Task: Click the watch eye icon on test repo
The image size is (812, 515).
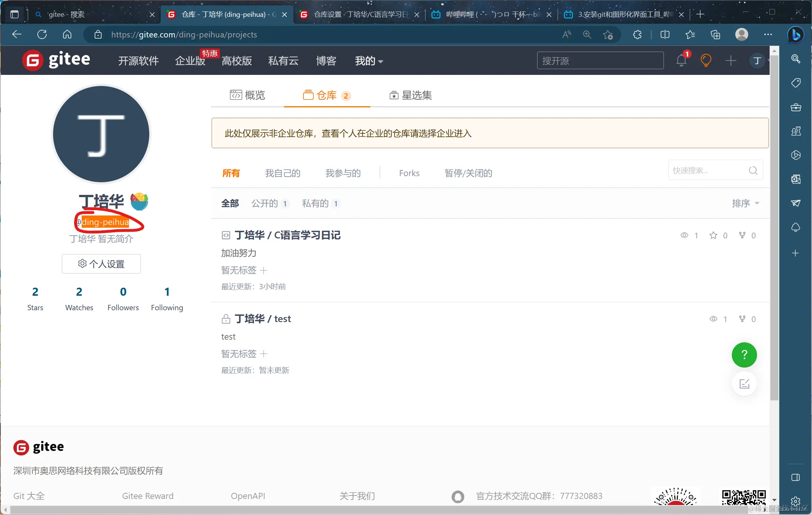Action: 713,319
